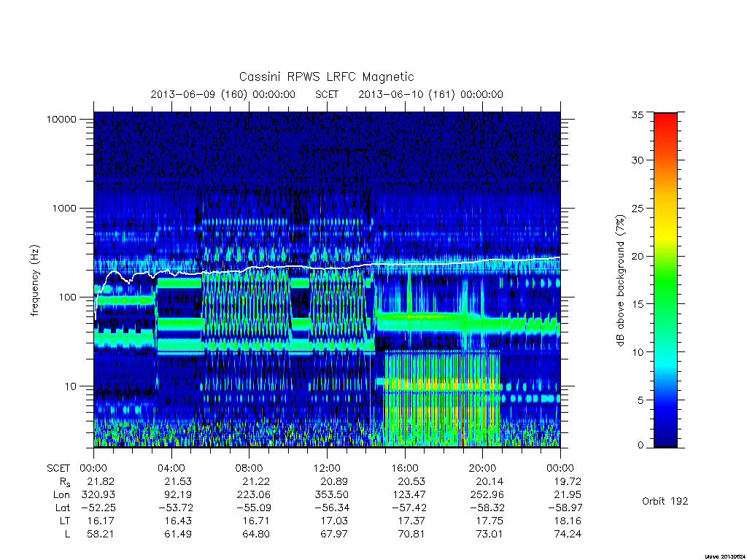
Task: Click the 20 value on color bar
Action: pos(637,256)
